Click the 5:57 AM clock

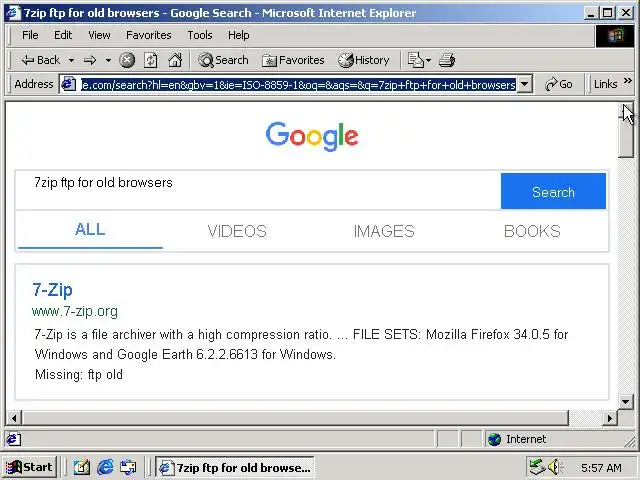pos(601,468)
